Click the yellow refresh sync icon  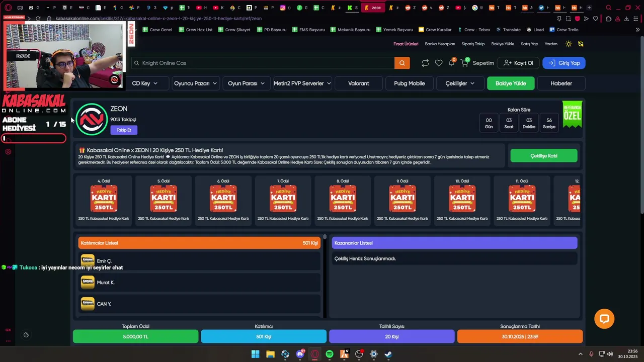point(581,44)
